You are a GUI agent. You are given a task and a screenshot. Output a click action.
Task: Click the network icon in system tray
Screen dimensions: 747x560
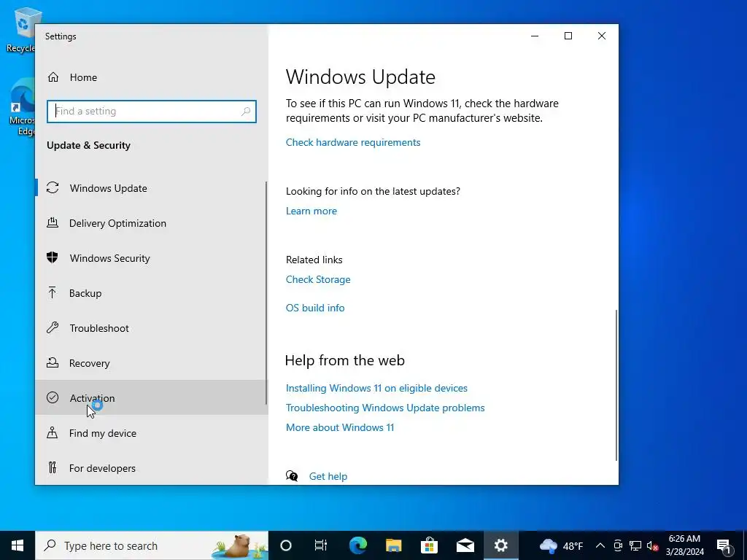pyautogui.click(x=635, y=545)
